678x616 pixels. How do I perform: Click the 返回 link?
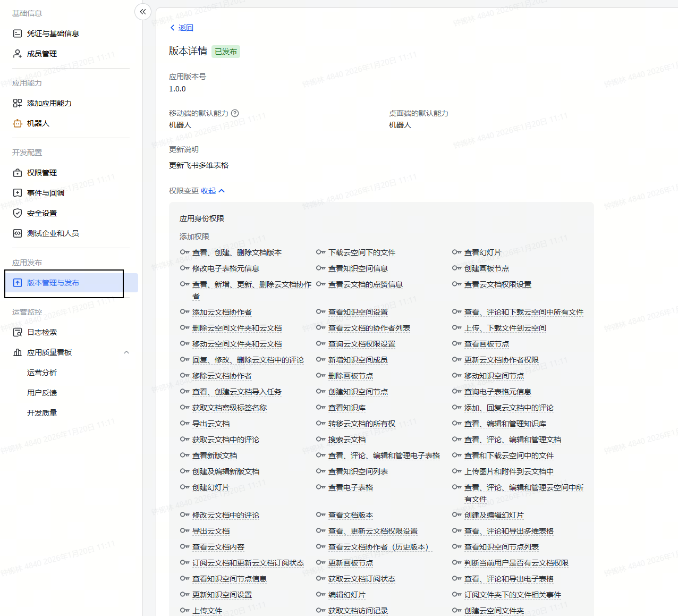point(186,28)
